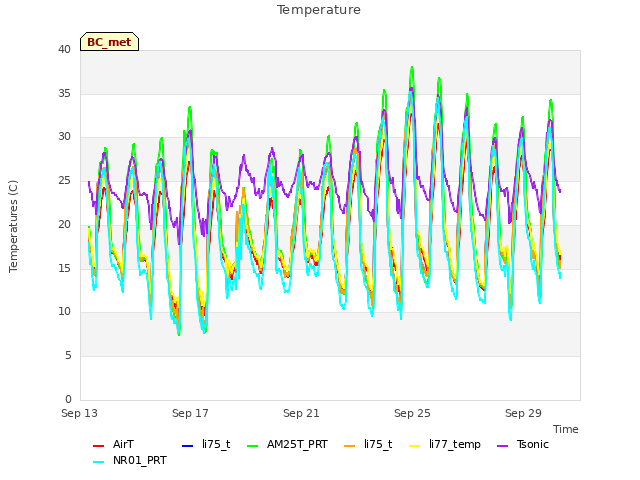Click the 0 y-axis tick label
Viewport: 640px width, 480px height.
tap(68, 399)
